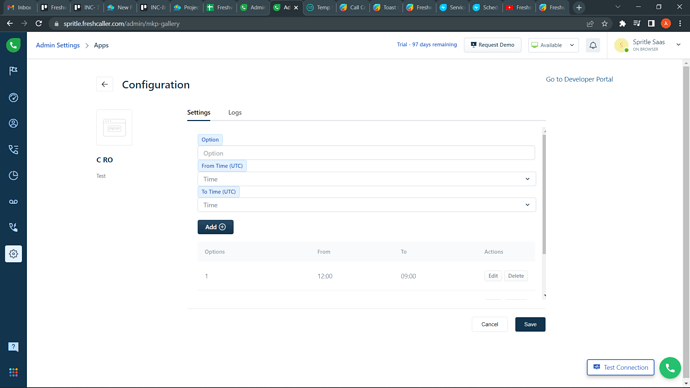Image resolution: width=690 pixels, height=388 pixels.
Task: Click the Cancel button
Action: tap(489, 324)
